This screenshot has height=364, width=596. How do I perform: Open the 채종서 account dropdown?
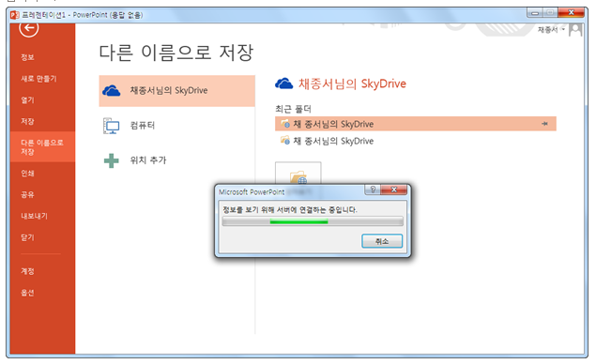[x=551, y=30]
